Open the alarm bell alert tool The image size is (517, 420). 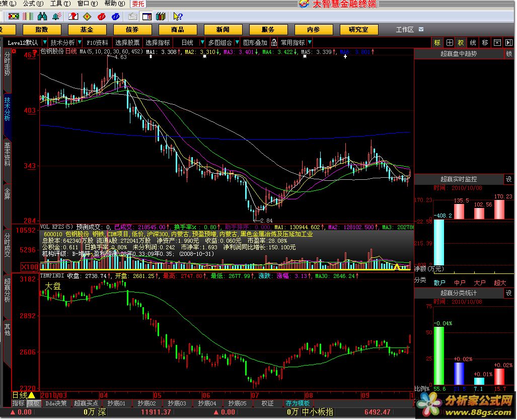(57, 16)
